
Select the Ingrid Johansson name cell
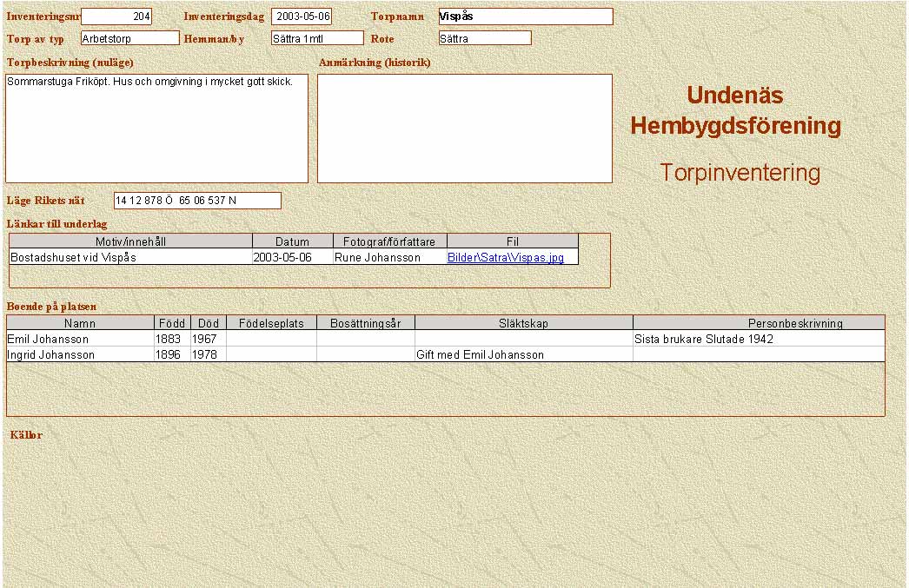coord(80,354)
